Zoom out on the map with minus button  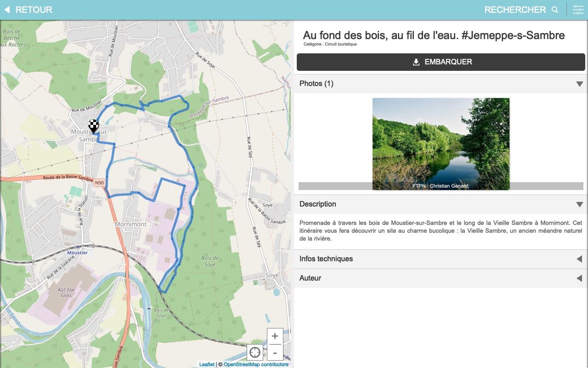(x=275, y=353)
